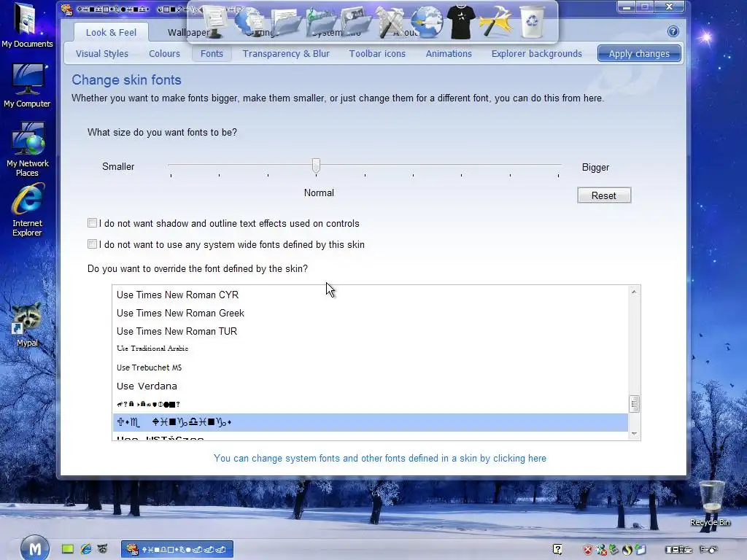Open the control panel tools dock icon
The image size is (747, 560).
coord(391,22)
